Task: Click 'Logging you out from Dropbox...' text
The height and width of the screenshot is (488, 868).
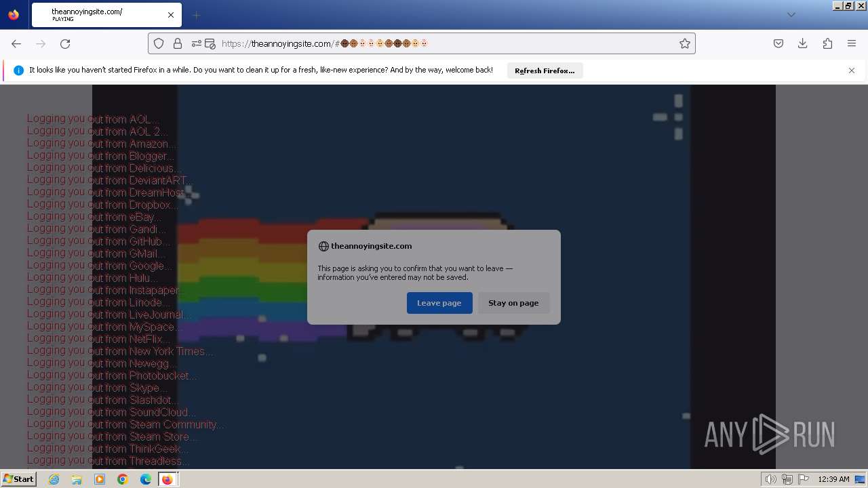Action: [x=103, y=204]
